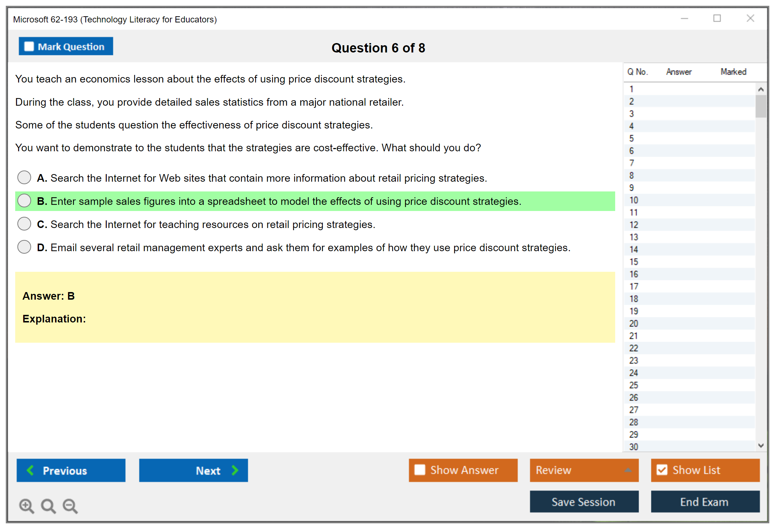Click the zoom in magnifier icon
Viewport: 778px width, 532px height.
pyautogui.click(x=26, y=506)
